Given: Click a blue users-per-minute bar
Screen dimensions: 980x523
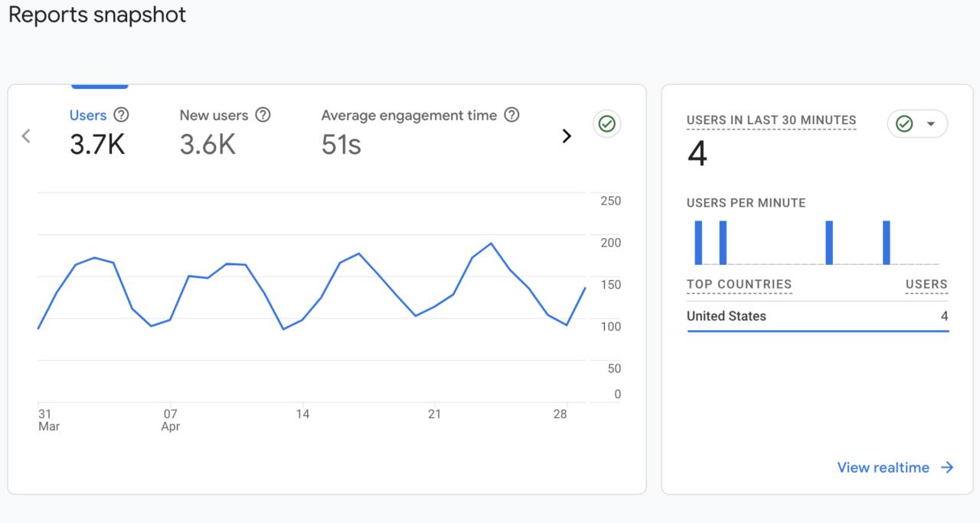Looking at the screenshot, I should click(x=697, y=241).
